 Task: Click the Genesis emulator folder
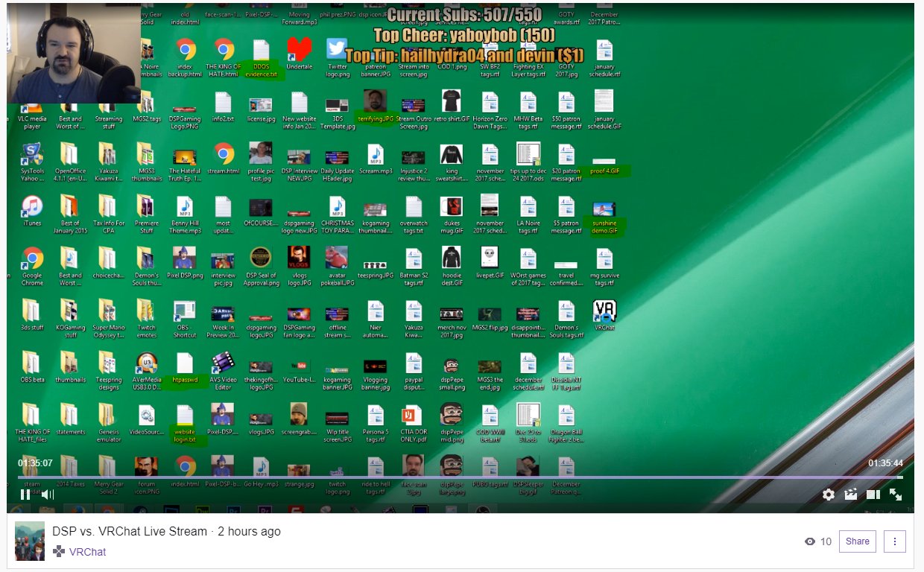(108, 415)
